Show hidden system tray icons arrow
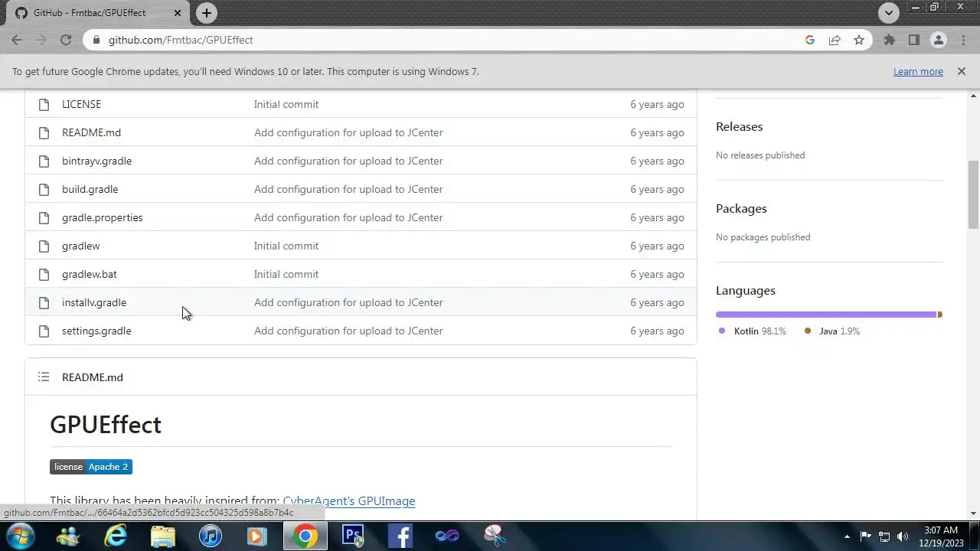Screen dimensions: 980x551 (846, 536)
